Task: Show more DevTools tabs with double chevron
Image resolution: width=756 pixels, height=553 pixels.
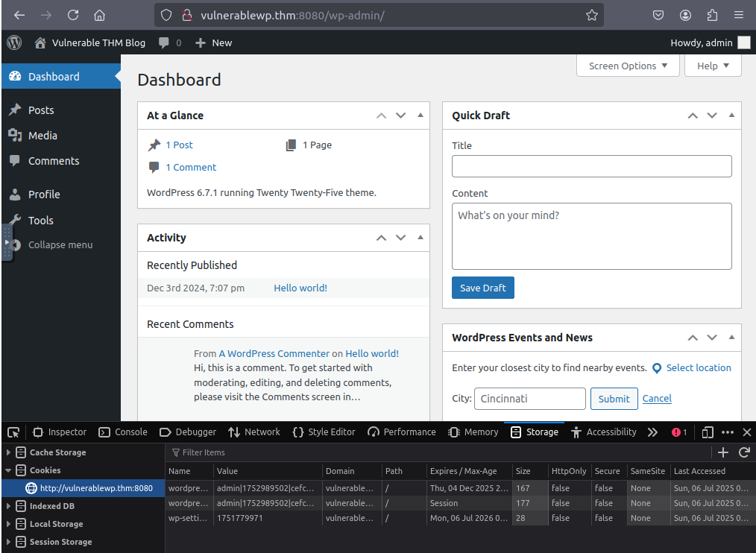Action: coord(652,432)
